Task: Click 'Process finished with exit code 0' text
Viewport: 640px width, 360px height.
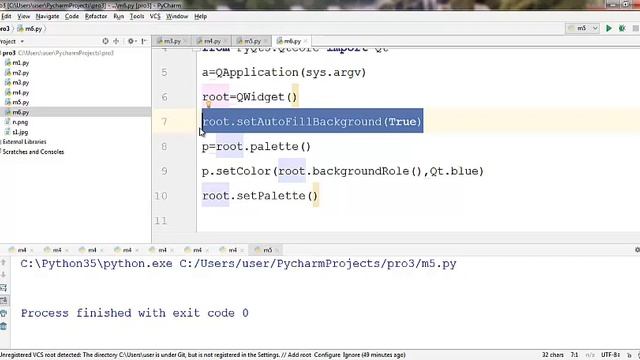Action: 135,313
